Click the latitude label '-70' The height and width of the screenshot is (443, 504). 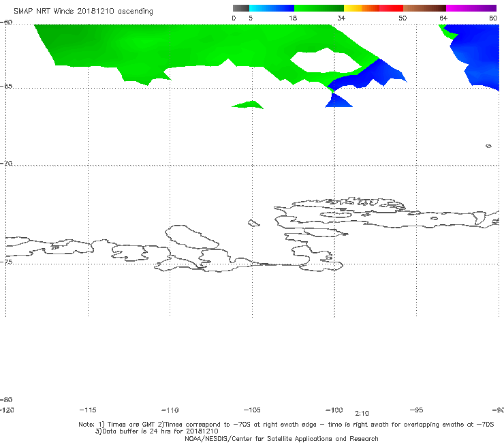pyautogui.click(x=6, y=163)
